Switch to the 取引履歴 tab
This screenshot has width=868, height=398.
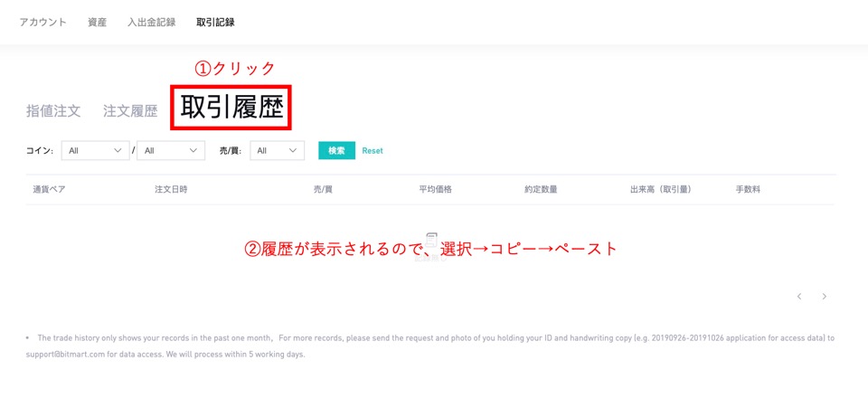pos(231,109)
